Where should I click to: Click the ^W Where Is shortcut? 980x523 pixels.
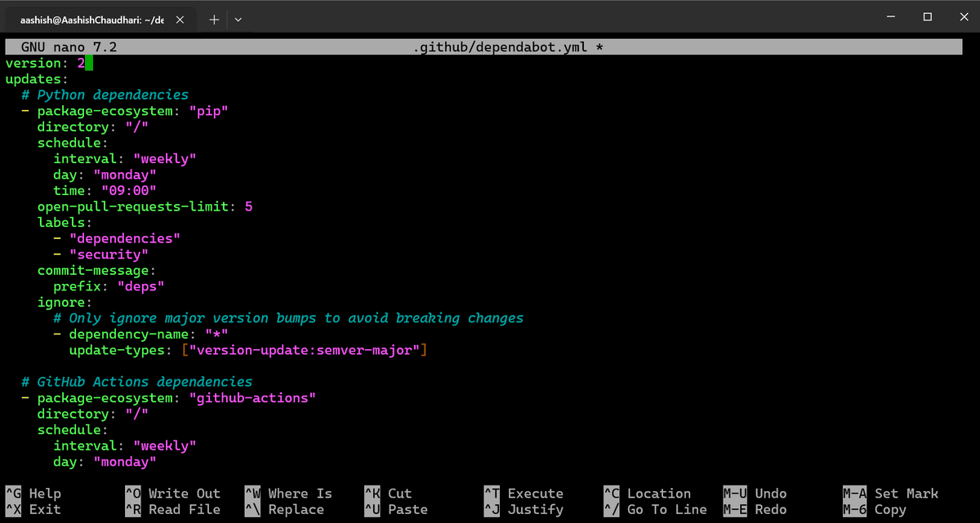coord(289,494)
